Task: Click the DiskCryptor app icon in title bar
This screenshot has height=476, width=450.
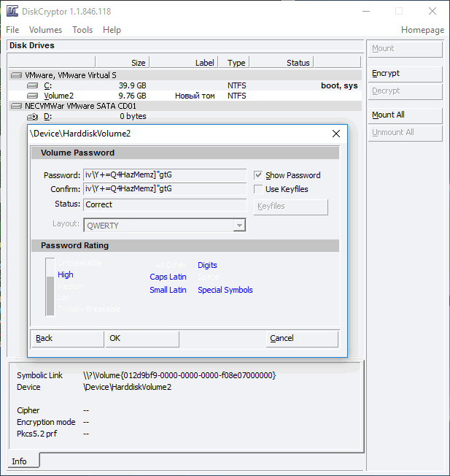Action: [x=12, y=11]
